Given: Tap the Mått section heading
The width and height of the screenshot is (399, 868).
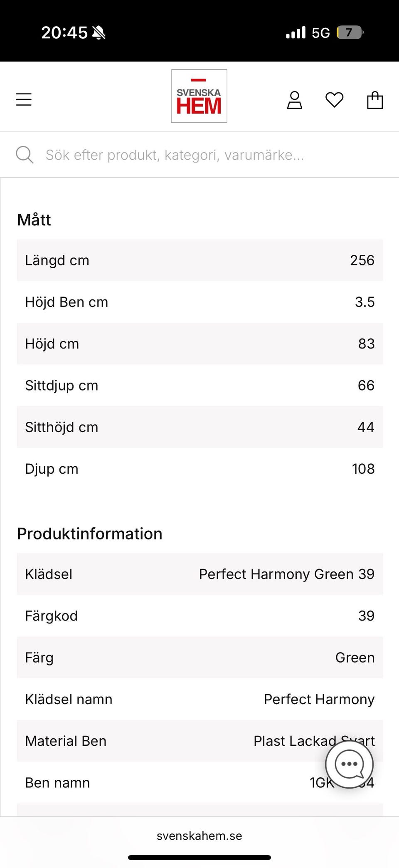Looking at the screenshot, I should (34, 220).
